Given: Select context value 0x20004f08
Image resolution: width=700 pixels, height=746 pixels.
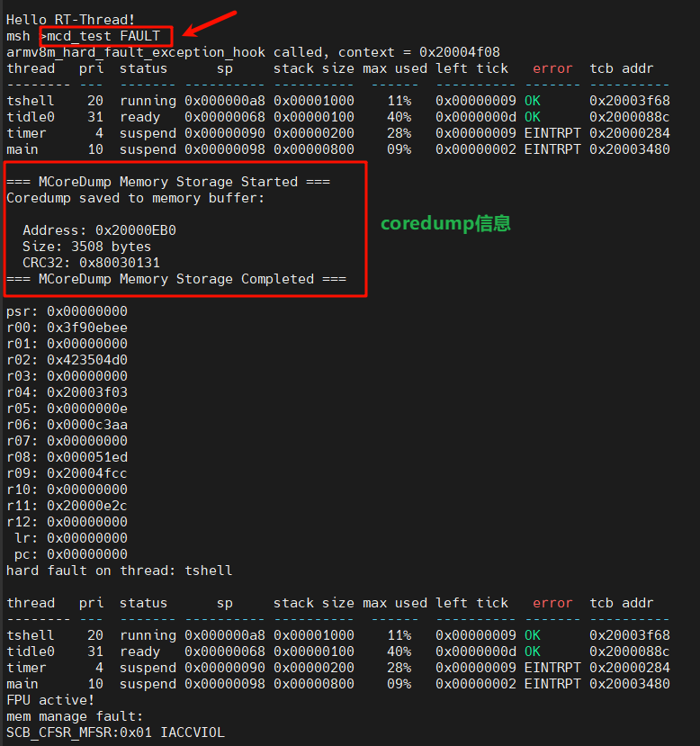Looking at the screenshot, I should pos(460,52).
